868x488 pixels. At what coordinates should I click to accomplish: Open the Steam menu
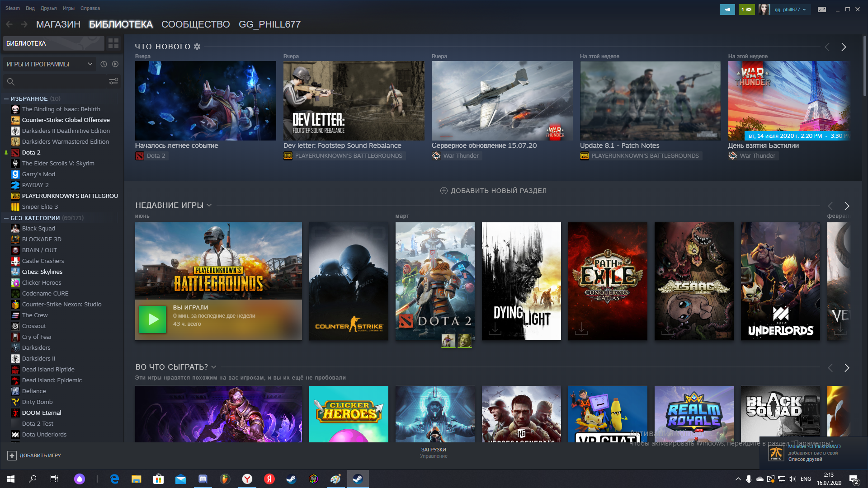tap(13, 8)
